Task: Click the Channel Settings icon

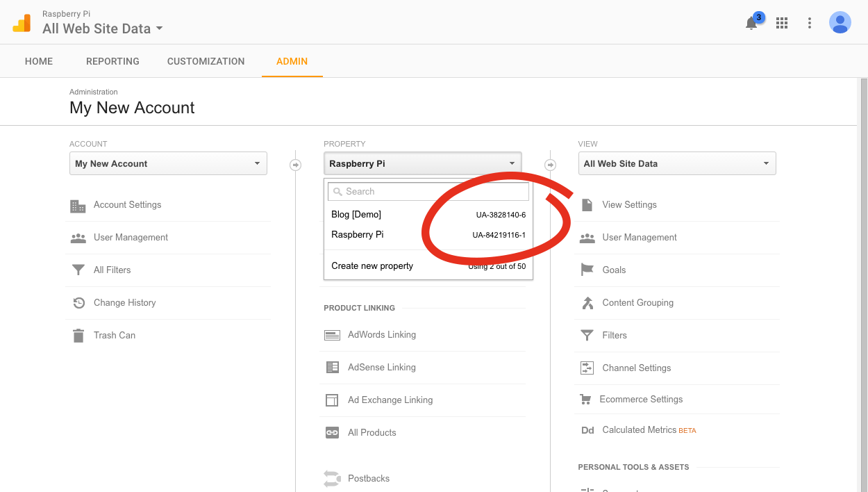Action: coord(587,368)
